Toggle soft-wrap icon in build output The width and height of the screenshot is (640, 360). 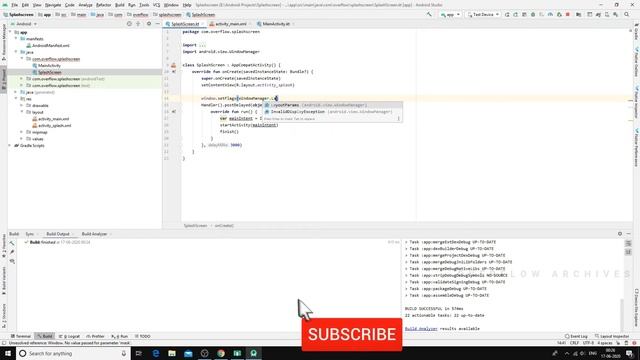point(628,244)
